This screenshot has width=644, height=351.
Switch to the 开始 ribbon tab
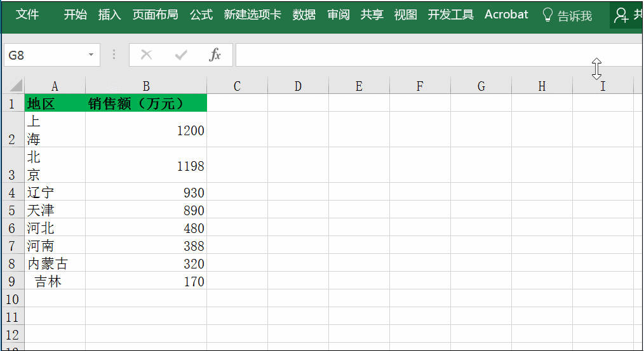click(76, 15)
